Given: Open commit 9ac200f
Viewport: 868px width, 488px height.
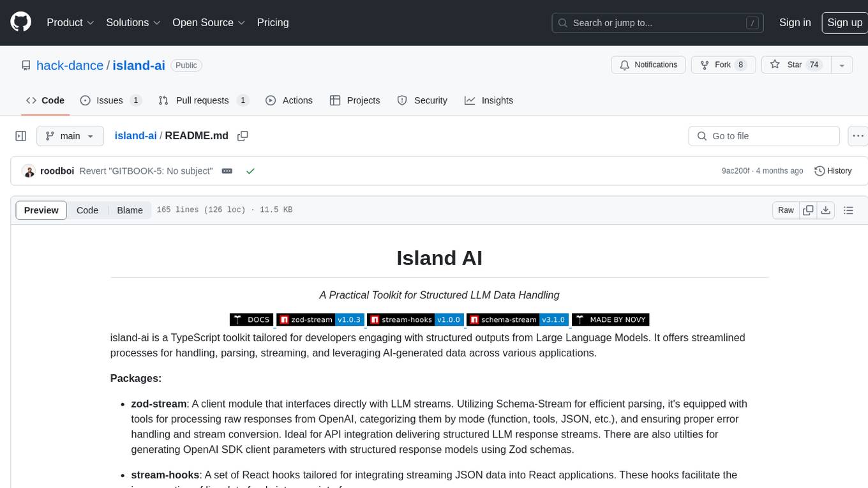Looking at the screenshot, I should point(736,171).
